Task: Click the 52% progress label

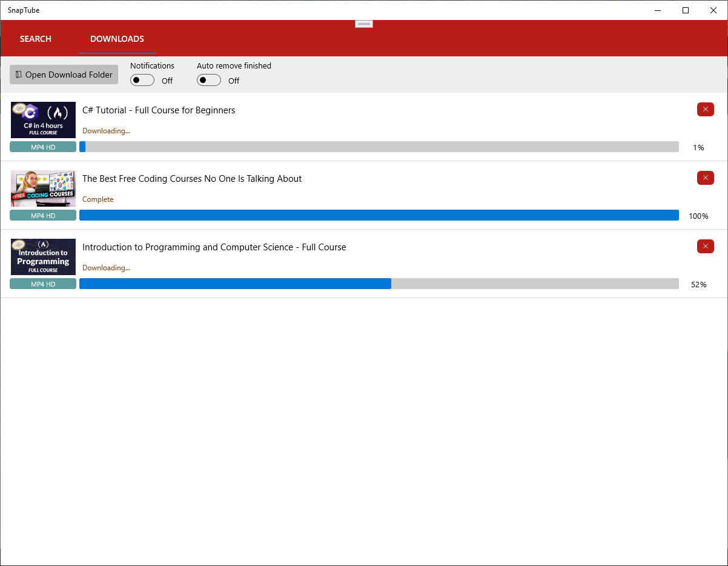Action: click(x=698, y=284)
